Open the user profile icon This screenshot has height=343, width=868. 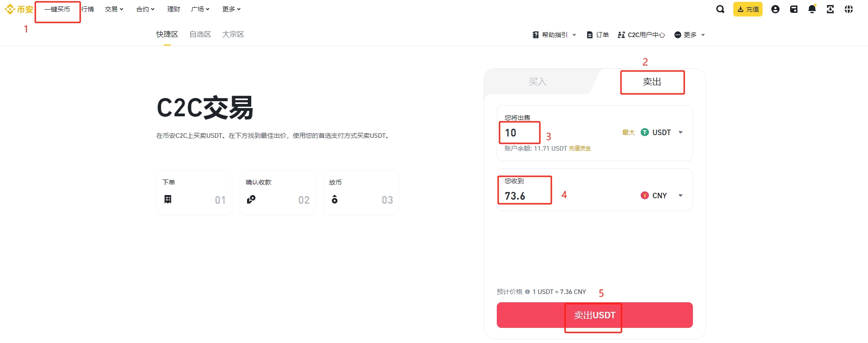[x=775, y=9]
